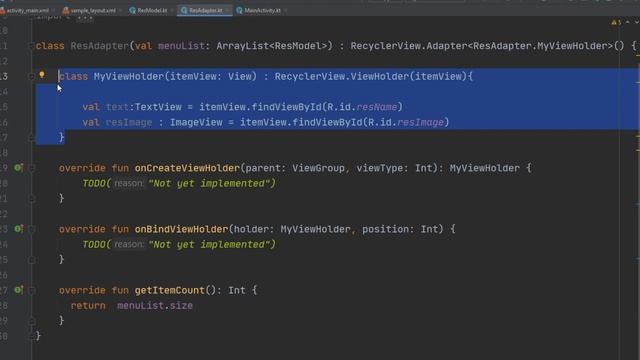Click the ResAdapter class name

coord(100,46)
